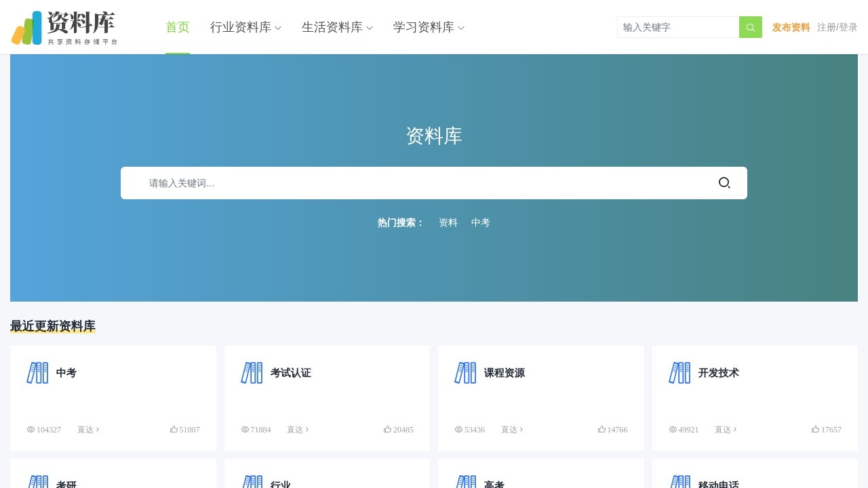Click the book icon beside 课程资源
This screenshot has height=488, width=868.
(x=465, y=373)
